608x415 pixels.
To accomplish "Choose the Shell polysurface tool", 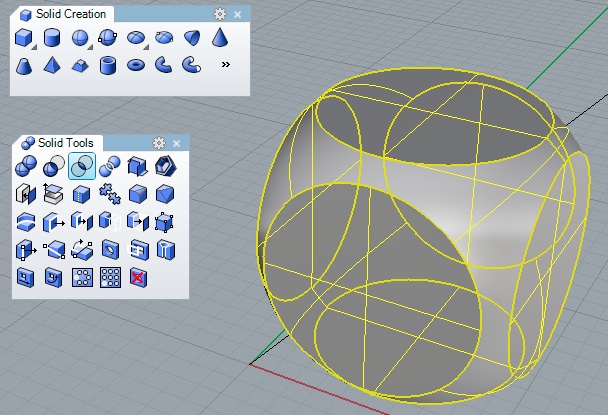I will pos(166,166).
